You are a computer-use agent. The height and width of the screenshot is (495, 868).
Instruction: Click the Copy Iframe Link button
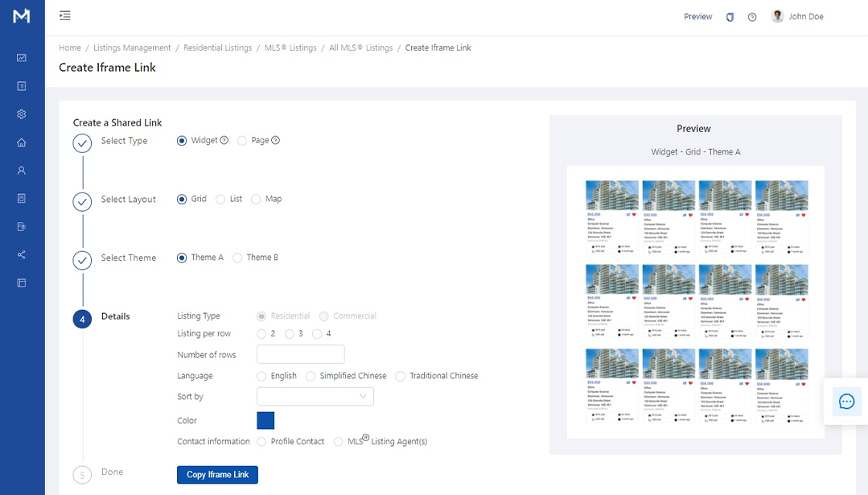pyautogui.click(x=217, y=475)
